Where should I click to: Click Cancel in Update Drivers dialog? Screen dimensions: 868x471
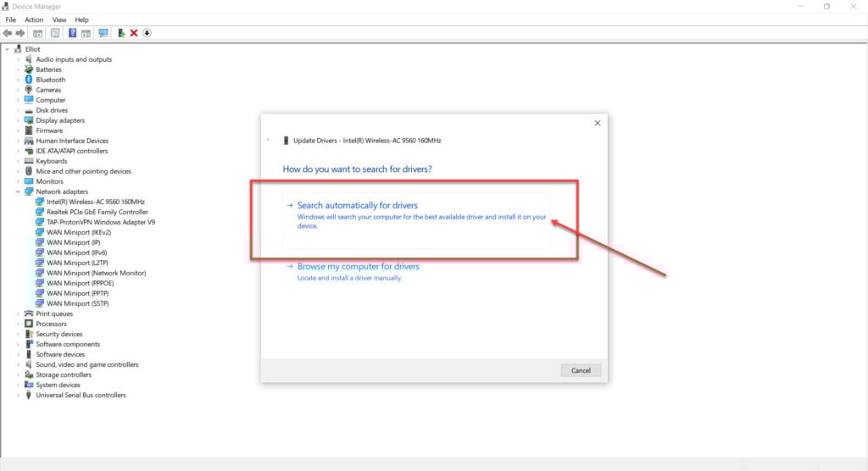click(x=581, y=370)
